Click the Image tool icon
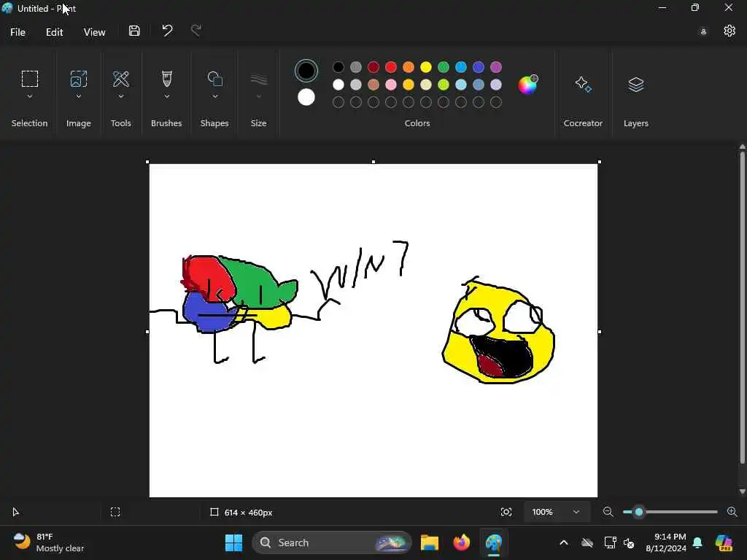 tap(79, 79)
